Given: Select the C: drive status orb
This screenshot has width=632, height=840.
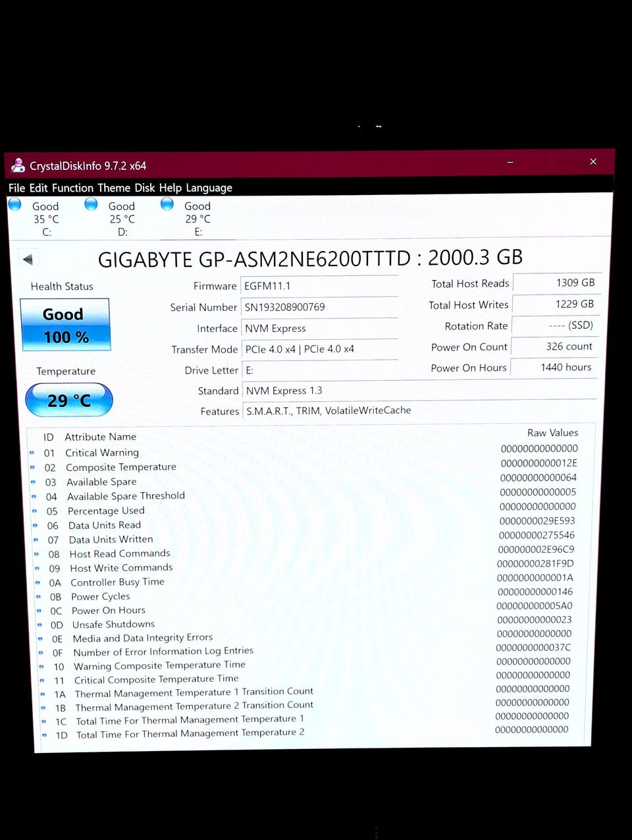Looking at the screenshot, I should coord(14,204).
